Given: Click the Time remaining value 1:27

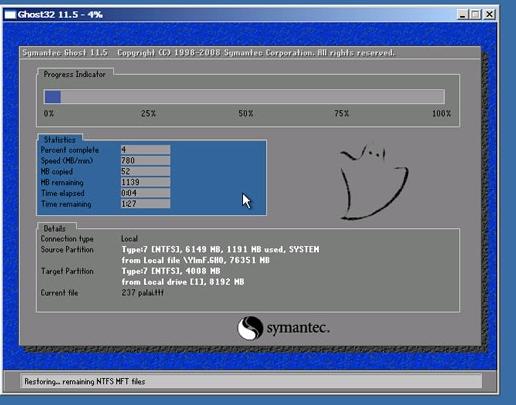Looking at the screenshot, I should 145,204.
